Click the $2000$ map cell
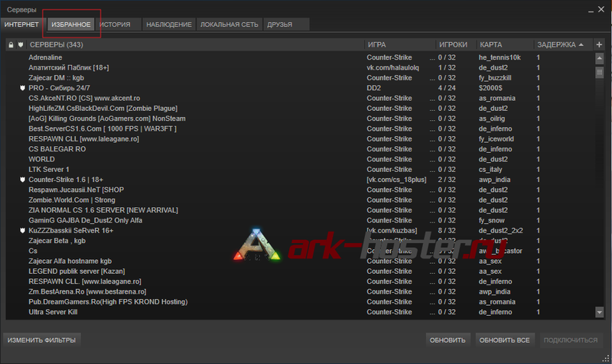Viewport: 612px width, 364px height. 490,88
